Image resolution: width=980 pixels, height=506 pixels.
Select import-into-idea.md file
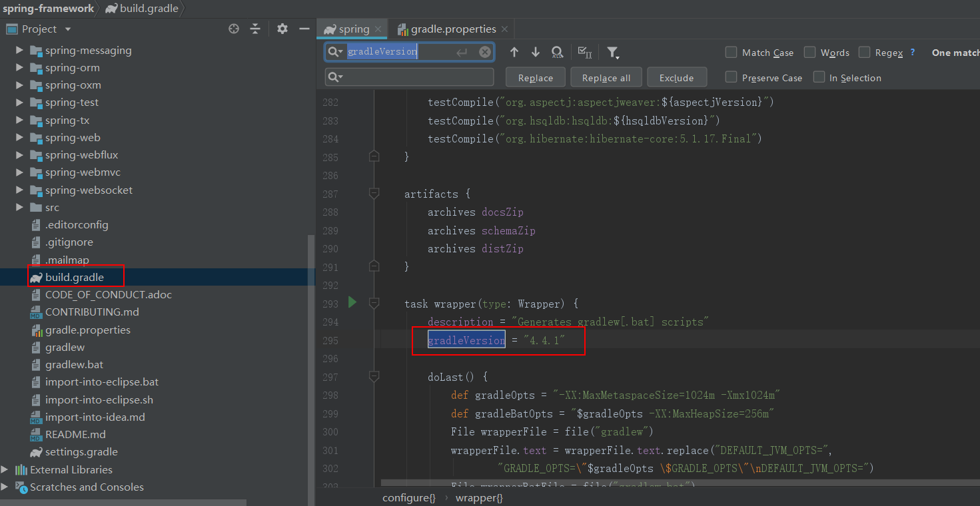(x=95, y=417)
